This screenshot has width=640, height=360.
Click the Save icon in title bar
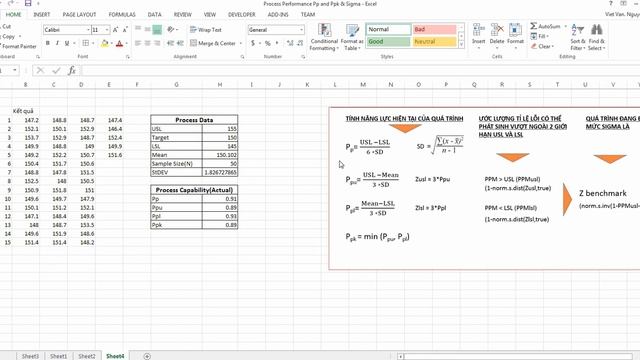[x=28, y=4]
